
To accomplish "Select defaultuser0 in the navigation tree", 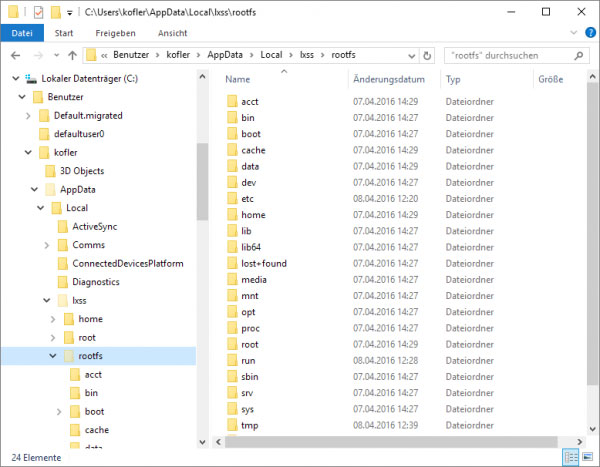I will [x=79, y=134].
